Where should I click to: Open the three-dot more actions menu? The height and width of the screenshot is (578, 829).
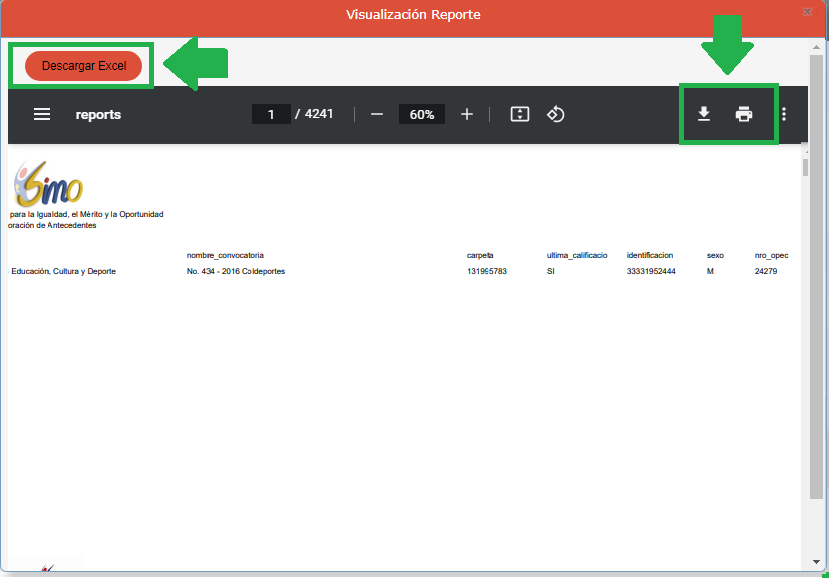[784, 114]
